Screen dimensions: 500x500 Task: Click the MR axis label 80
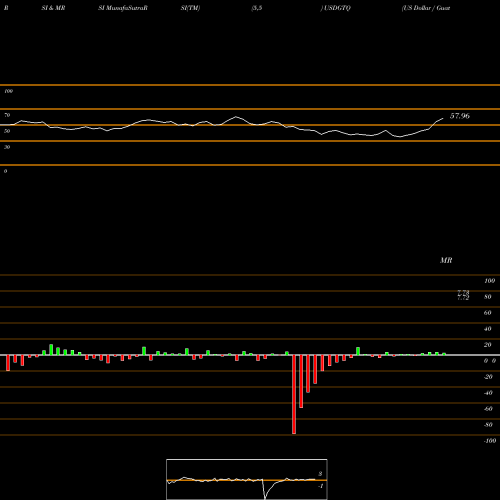[x=488, y=297]
